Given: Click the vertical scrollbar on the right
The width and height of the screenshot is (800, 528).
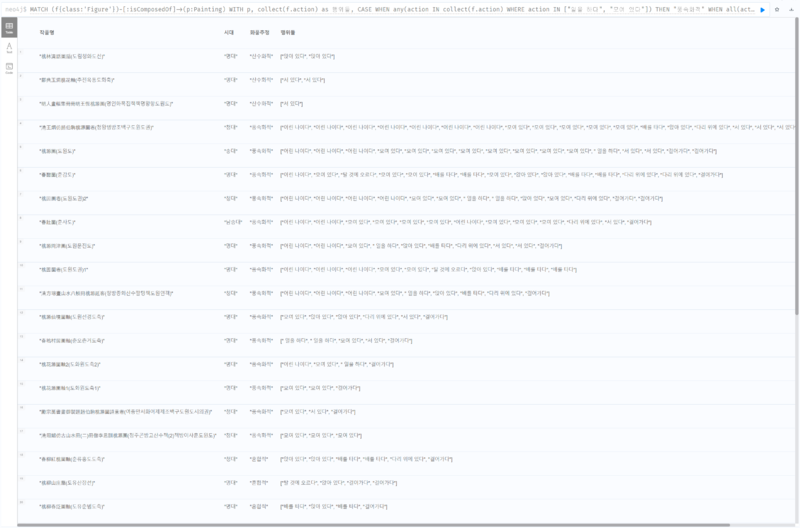Looking at the screenshot, I should click(x=796, y=200).
